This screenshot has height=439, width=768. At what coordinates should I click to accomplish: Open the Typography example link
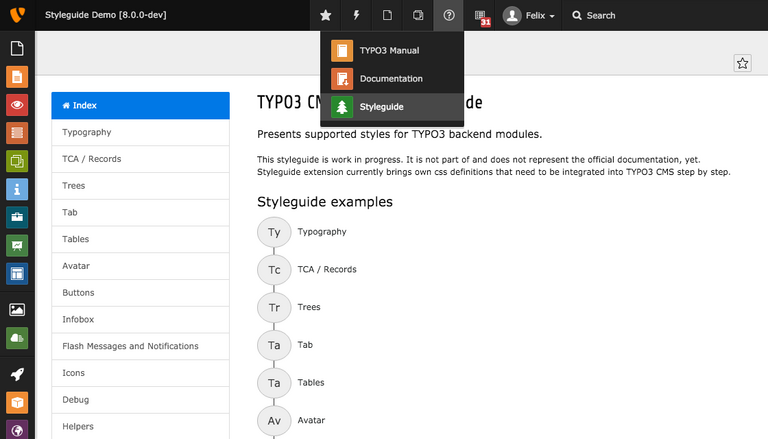click(x=322, y=232)
